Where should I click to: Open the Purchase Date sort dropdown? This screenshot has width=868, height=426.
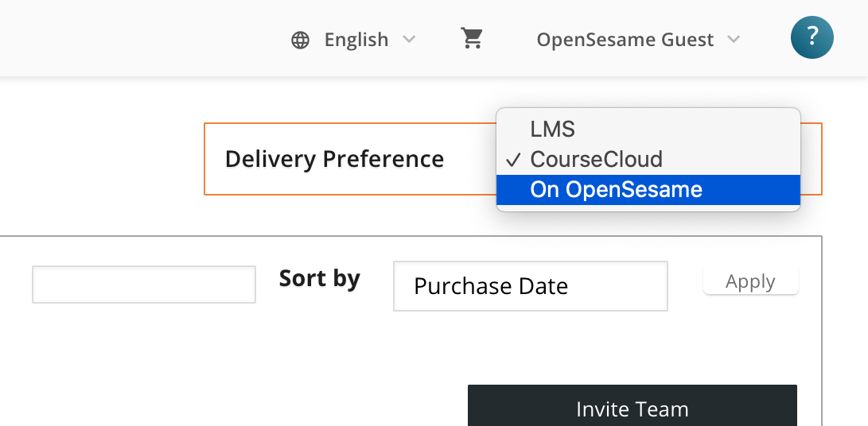pyautogui.click(x=531, y=286)
